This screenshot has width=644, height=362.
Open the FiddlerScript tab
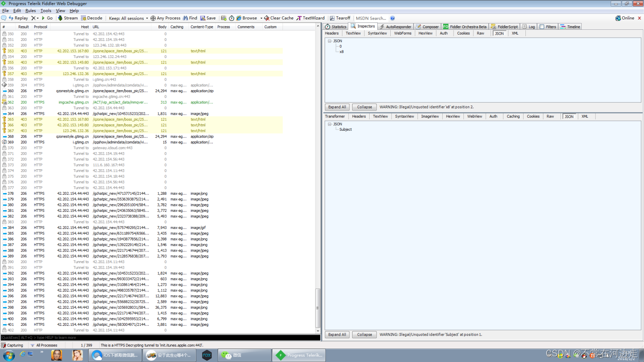click(x=504, y=27)
